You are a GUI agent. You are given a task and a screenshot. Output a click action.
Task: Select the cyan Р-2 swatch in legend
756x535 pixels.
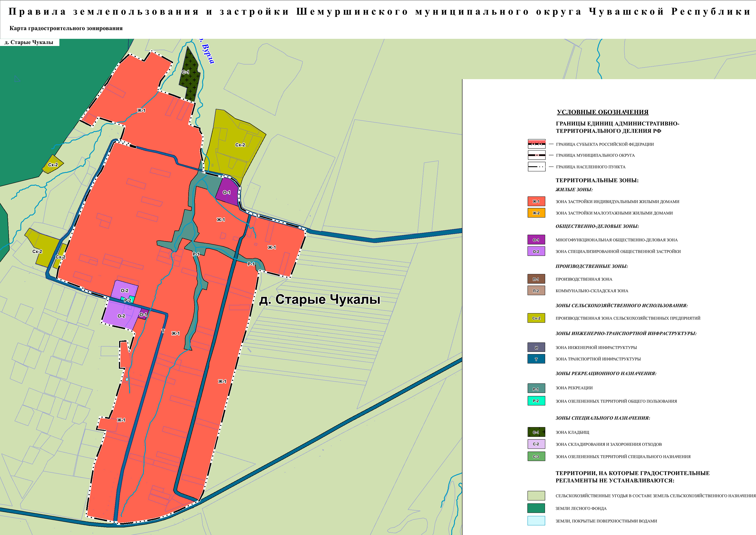tap(536, 401)
